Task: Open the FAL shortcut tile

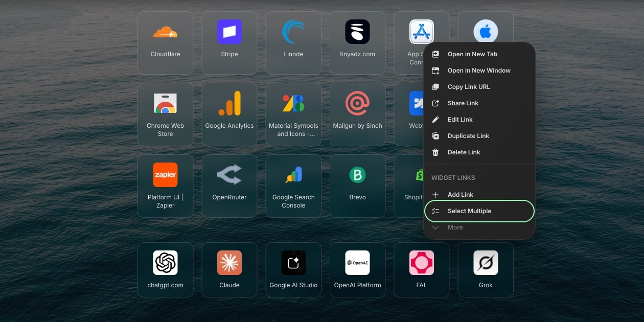Action: click(422, 270)
